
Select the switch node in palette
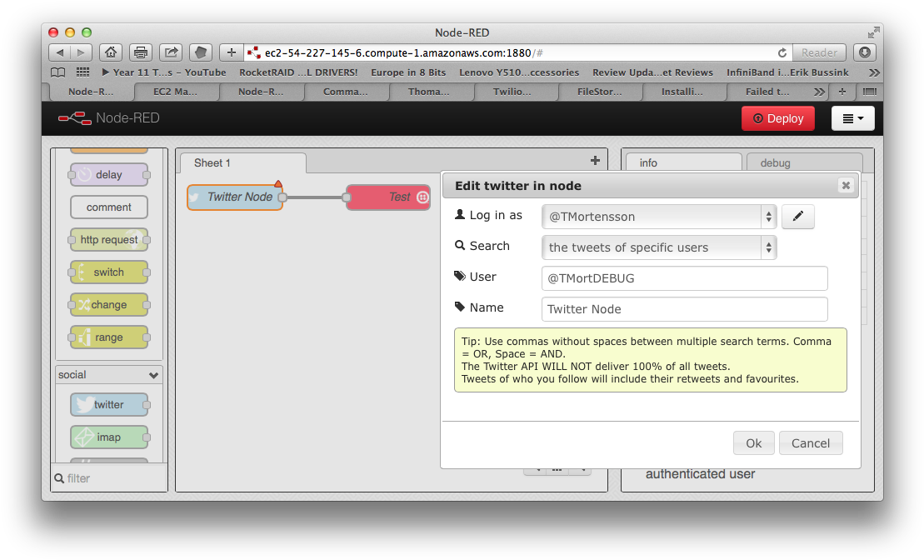click(109, 272)
